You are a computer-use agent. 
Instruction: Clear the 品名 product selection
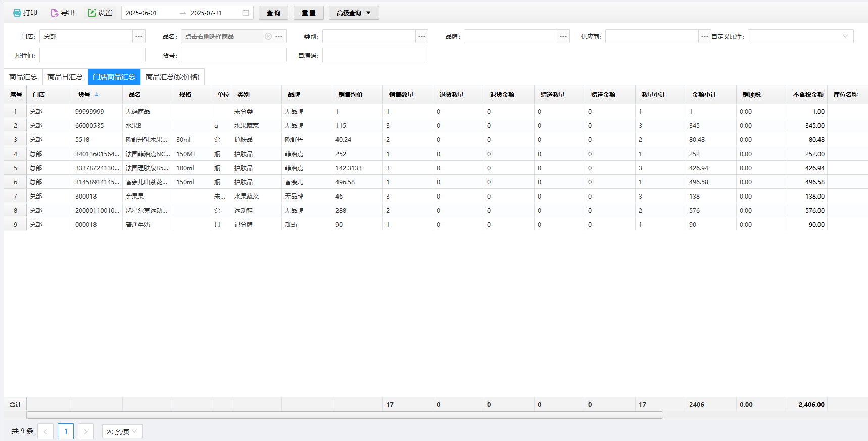tap(268, 36)
